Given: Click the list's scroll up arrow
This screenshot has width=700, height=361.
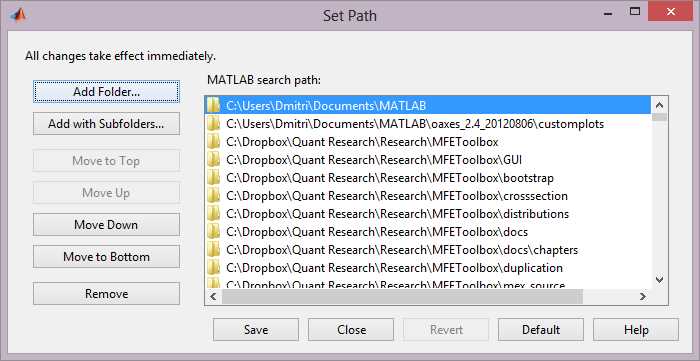Looking at the screenshot, I should (659, 105).
